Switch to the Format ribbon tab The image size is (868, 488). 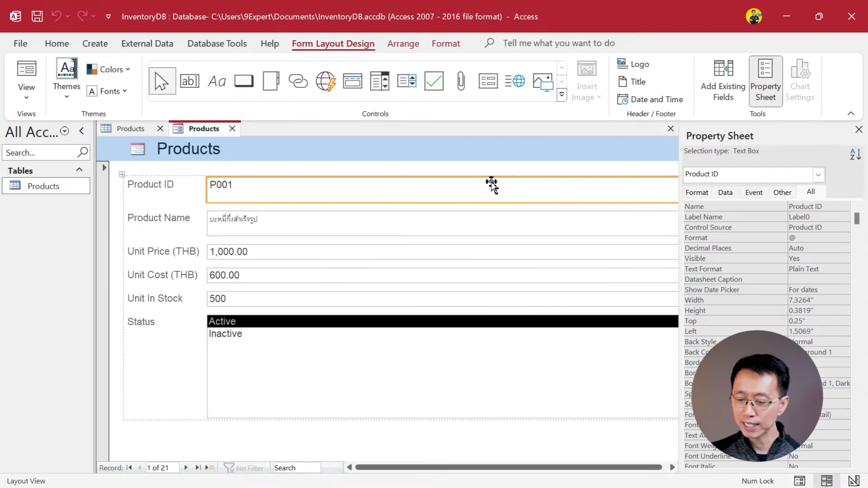[446, 43]
